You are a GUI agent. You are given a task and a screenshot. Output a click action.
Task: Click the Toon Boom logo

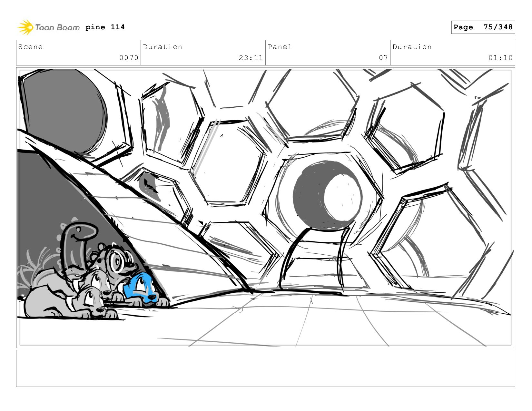coord(48,27)
